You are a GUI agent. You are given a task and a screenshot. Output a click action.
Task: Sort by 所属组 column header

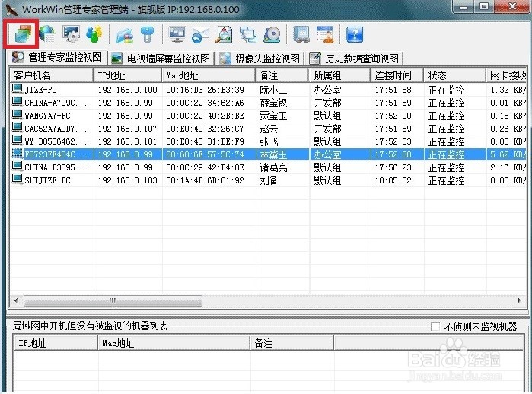pos(339,75)
